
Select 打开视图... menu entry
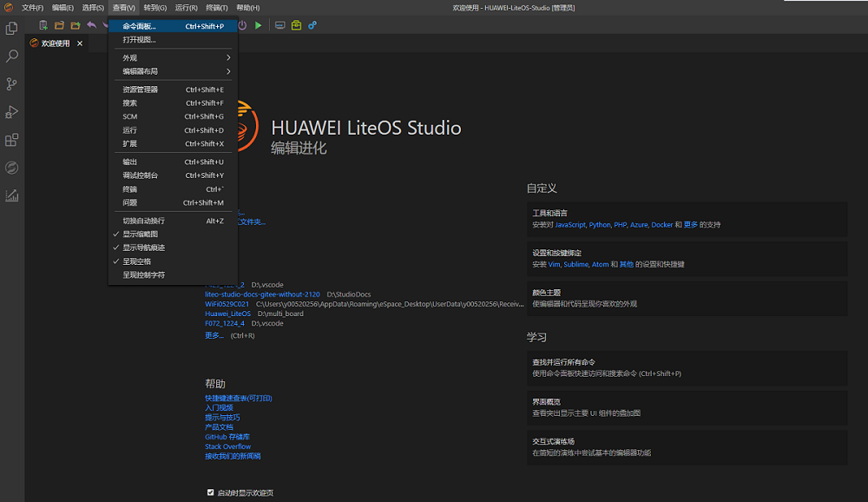coord(173,40)
